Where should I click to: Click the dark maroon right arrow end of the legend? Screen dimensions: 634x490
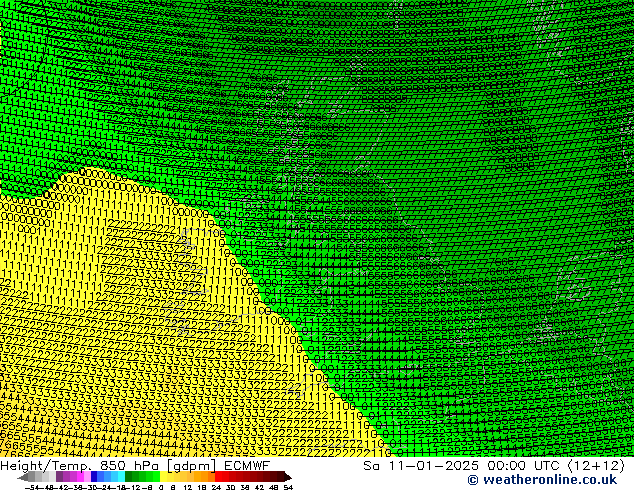coord(287,477)
